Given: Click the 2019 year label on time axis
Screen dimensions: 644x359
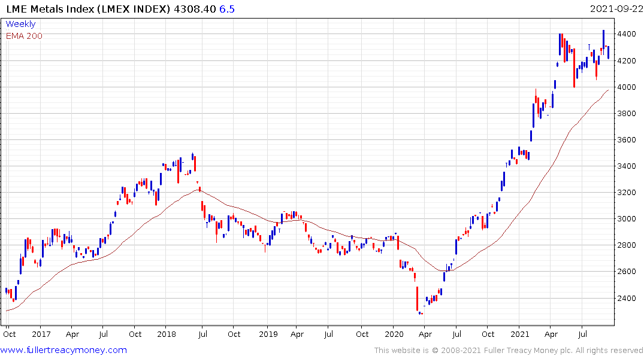Looking at the screenshot, I should tap(268, 334).
